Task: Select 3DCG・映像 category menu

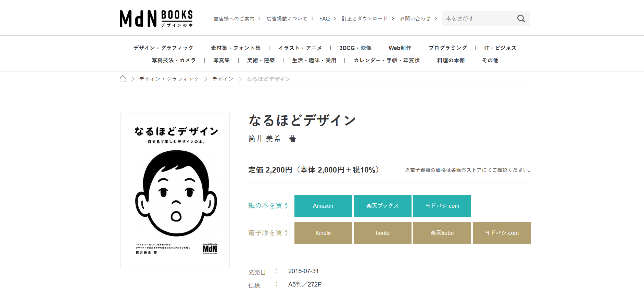Action: [x=355, y=48]
